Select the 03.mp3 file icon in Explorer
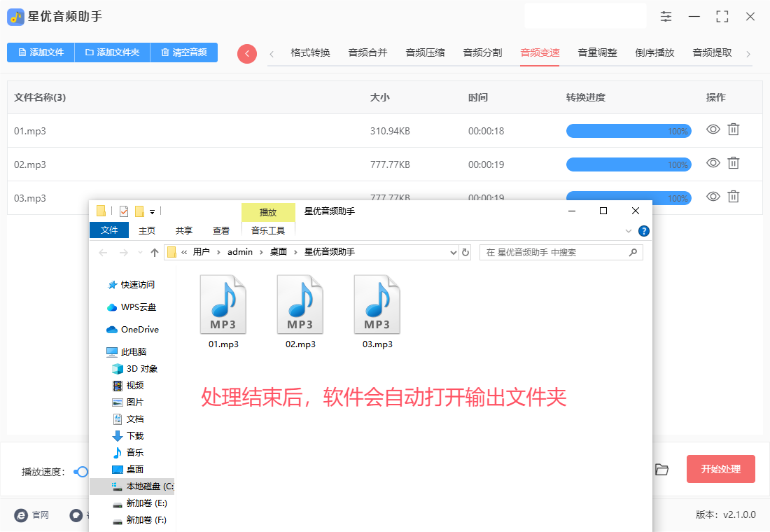 pyautogui.click(x=377, y=304)
